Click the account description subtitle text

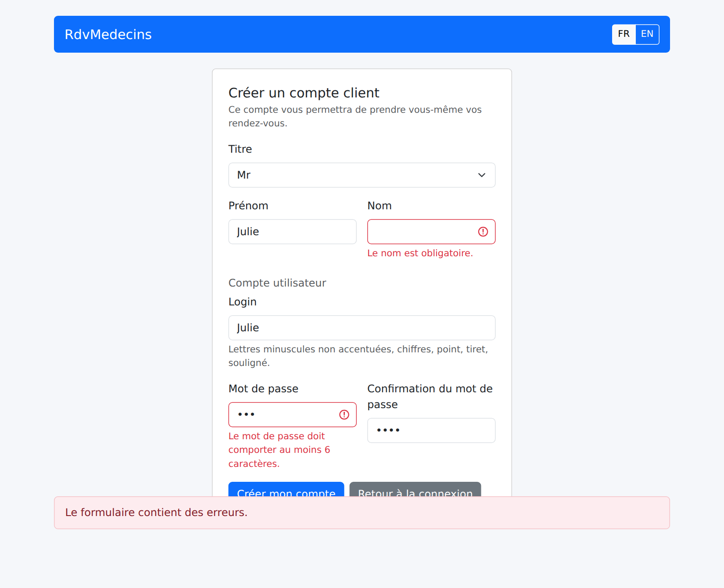(x=355, y=116)
